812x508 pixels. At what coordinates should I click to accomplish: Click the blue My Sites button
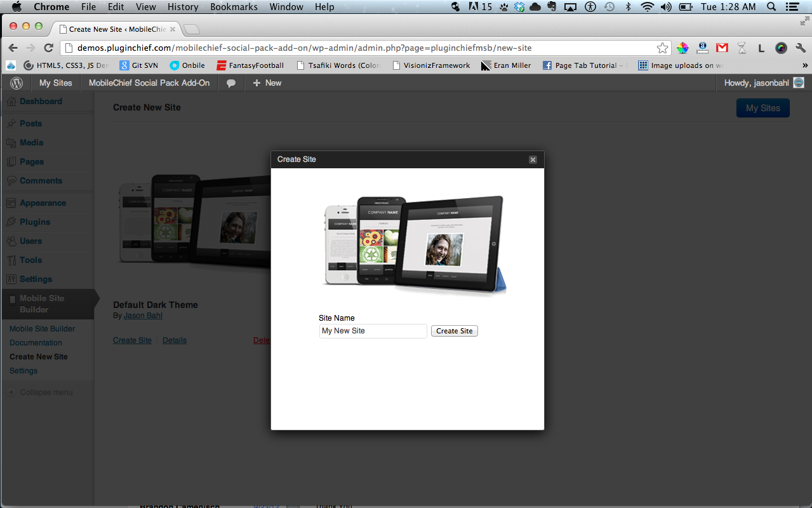click(x=762, y=108)
